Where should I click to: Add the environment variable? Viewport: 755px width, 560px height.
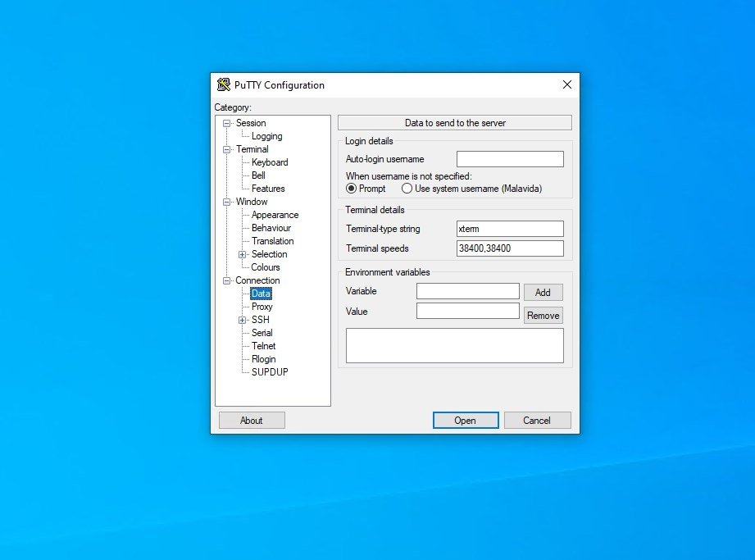pyautogui.click(x=544, y=292)
